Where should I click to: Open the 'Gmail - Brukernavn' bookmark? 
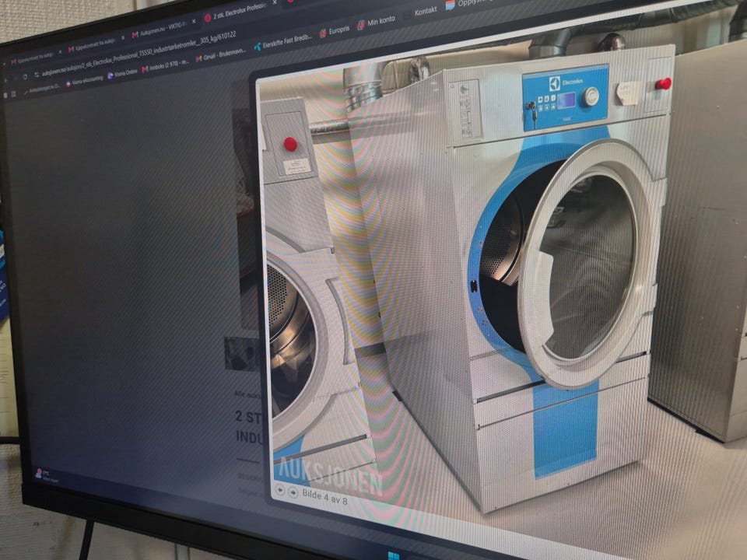pos(221,54)
